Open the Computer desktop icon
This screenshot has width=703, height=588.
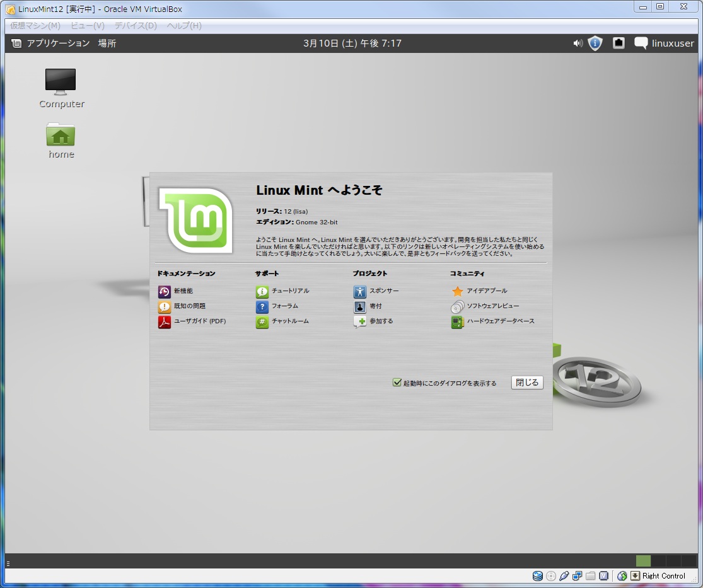pyautogui.click(x=61, y=82)
